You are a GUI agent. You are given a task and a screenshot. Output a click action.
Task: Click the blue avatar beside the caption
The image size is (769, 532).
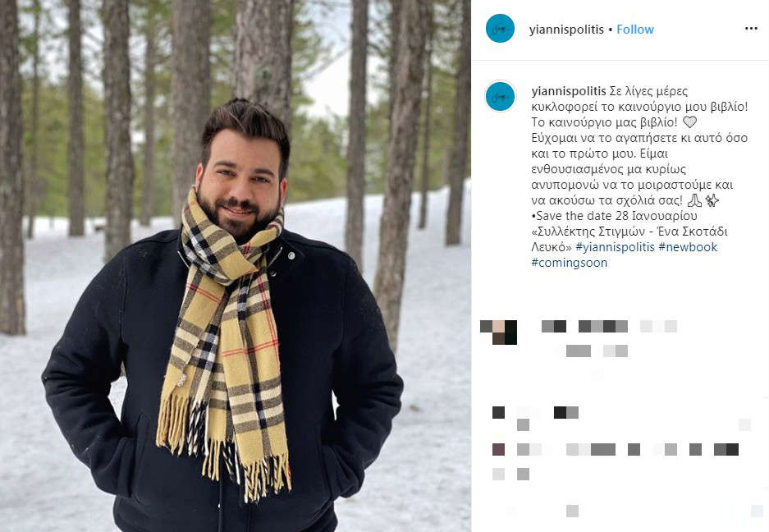coord(500,96)
